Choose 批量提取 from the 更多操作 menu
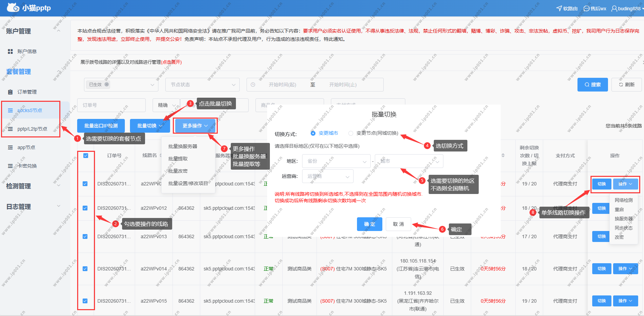Screen dimensions: 644x316 point(178,159)
